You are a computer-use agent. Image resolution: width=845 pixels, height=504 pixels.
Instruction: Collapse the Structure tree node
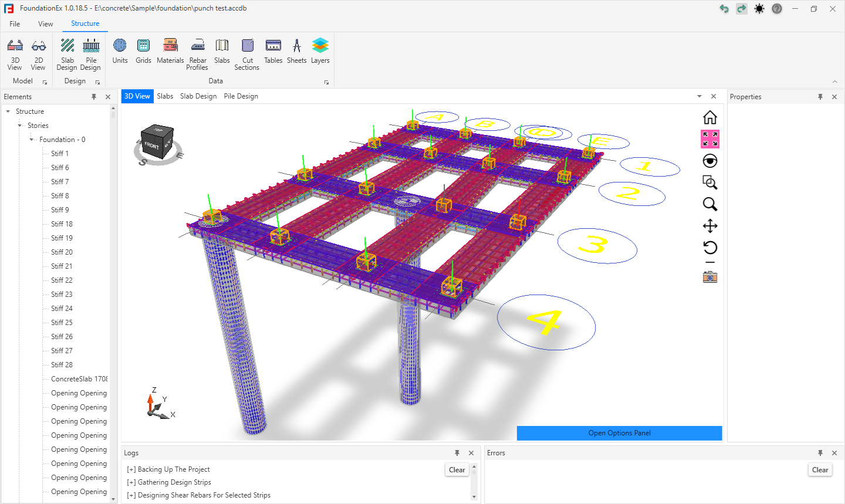click(x=8, y=111)
